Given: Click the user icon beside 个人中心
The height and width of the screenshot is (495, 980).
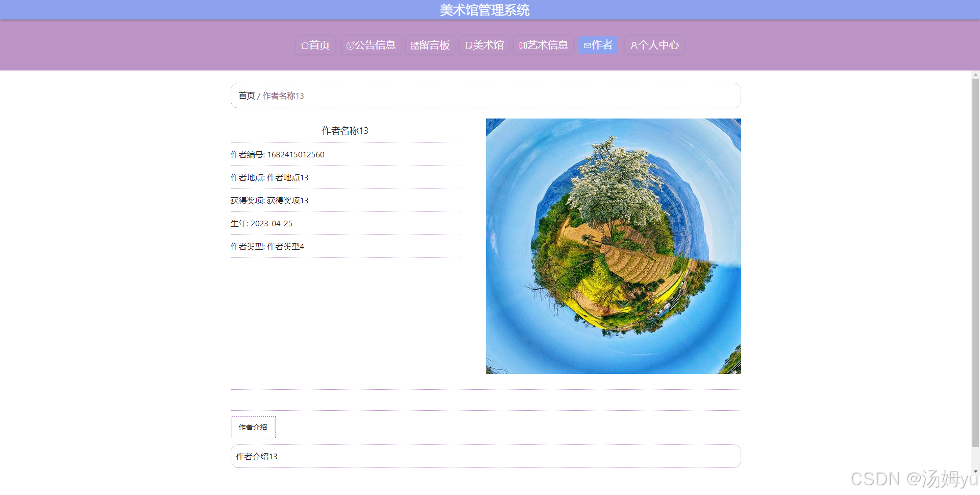Looking at the screenshot, I should click(x=634, y=45).
